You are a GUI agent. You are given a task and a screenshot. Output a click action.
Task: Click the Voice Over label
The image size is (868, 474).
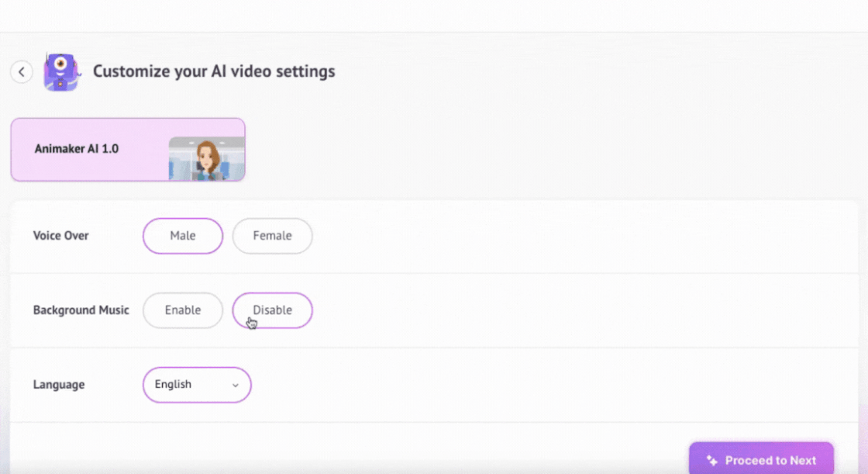coord(61,236)
